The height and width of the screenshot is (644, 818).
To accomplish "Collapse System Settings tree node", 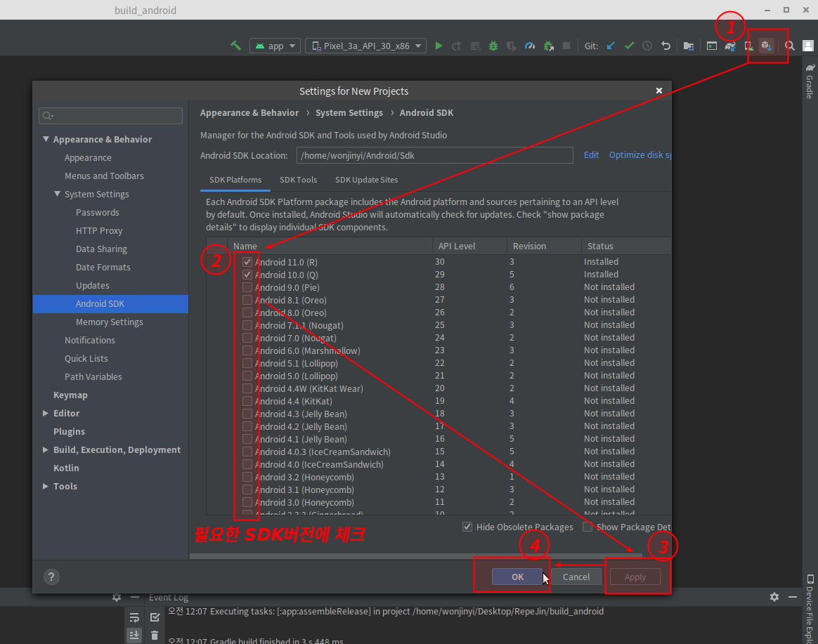I will 58,194.
